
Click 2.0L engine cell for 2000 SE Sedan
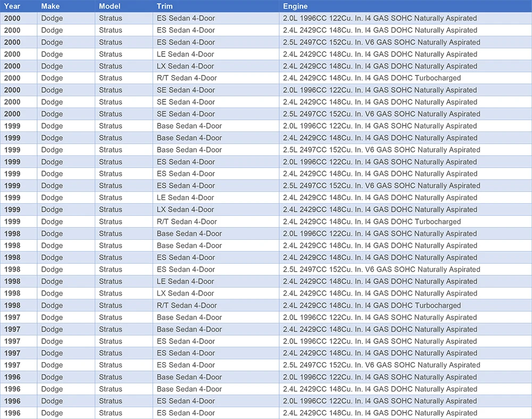tap(405, 90)
